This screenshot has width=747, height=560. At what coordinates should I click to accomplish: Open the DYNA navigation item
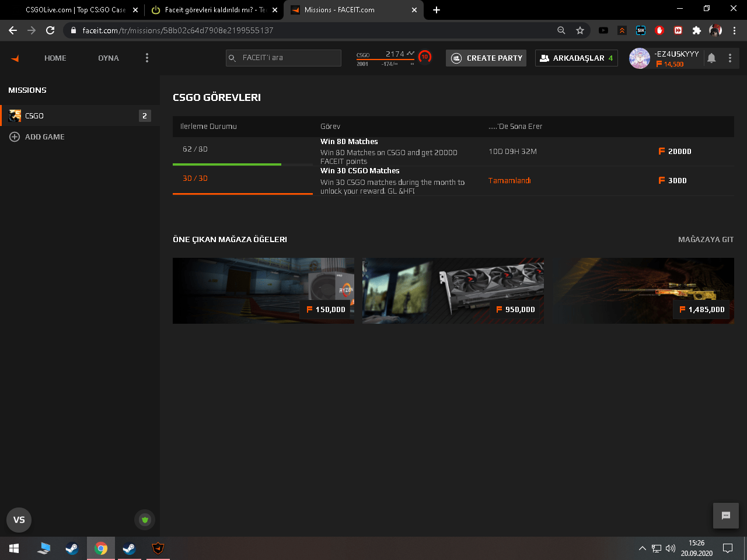(x=109, y=58)
